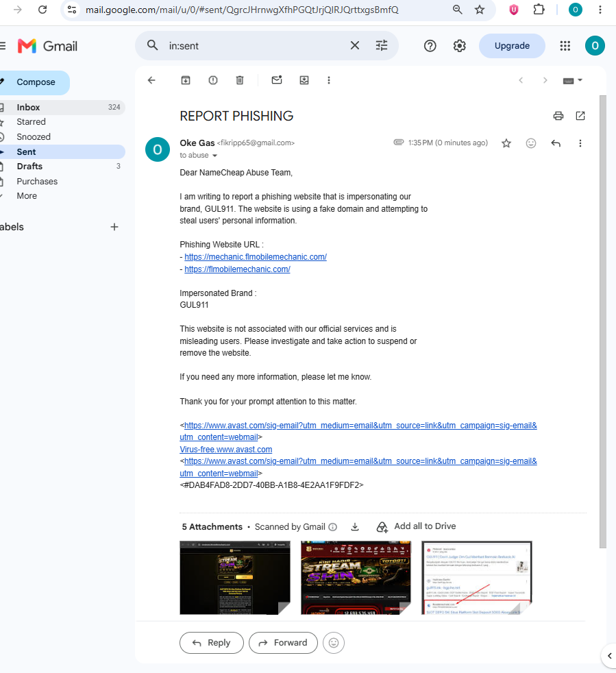Image resolution: width=616 pixels, height=673 pixels.
Task: Click Add all to Drive
Action: (417, 526)
